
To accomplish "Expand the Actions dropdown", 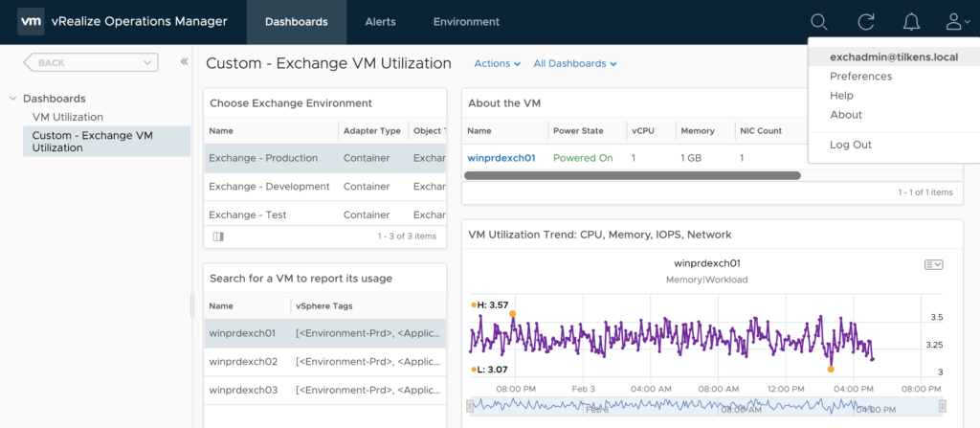I will click(497, 64).
